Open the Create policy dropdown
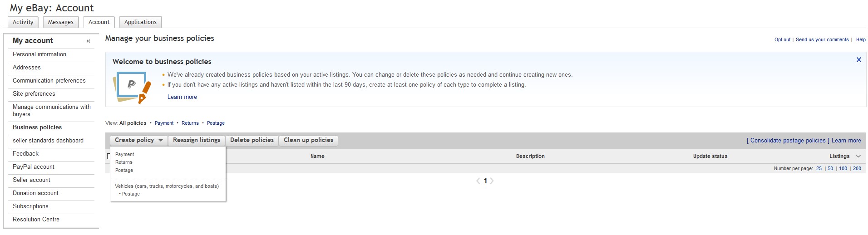Image resolution: width=868 pixels, height=235 pixels. click(139, 140)
